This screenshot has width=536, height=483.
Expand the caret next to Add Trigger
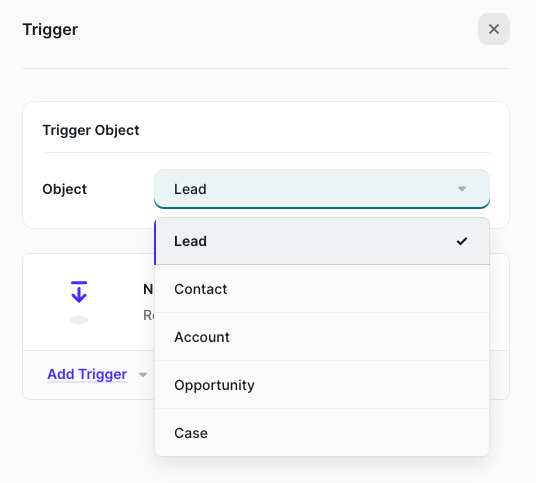click(x=143, y=375)
